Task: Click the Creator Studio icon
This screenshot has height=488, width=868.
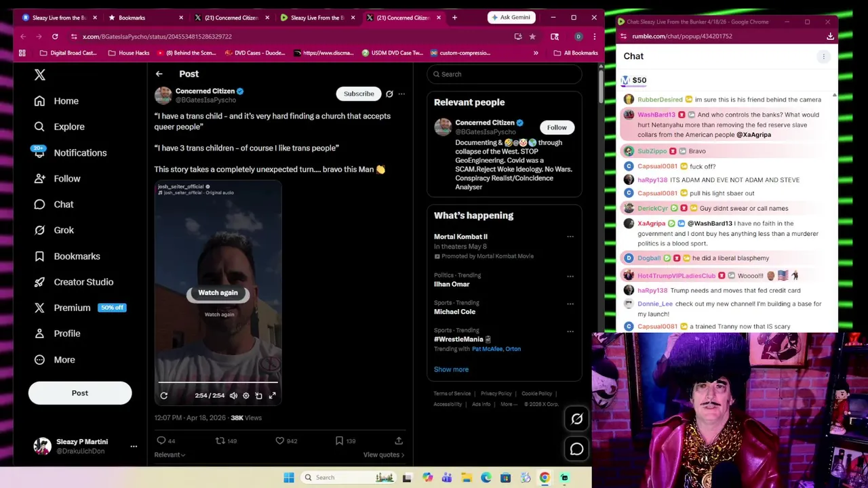Action: (39, 282)
